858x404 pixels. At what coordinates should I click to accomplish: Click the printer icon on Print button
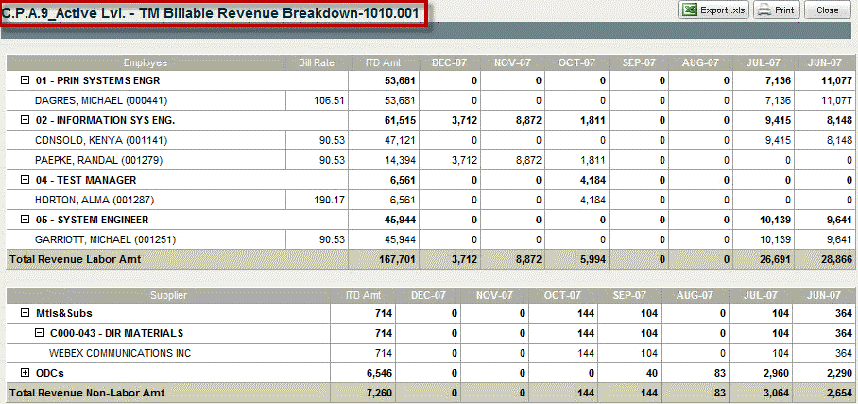pyautogui.click(x=764, y=10)
